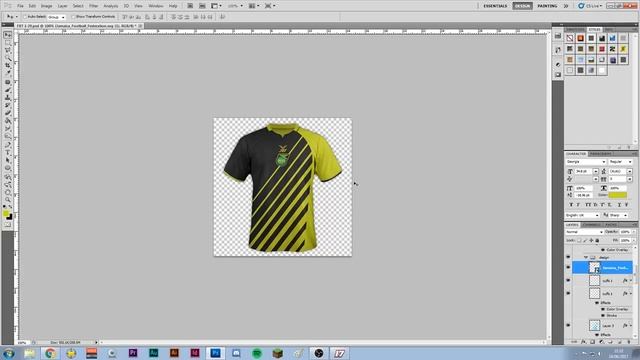Create new adjustment layer icon

(602, 342)
